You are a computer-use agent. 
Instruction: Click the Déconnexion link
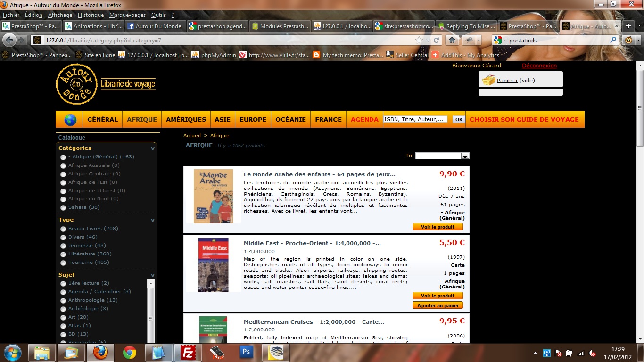(539, 66)
